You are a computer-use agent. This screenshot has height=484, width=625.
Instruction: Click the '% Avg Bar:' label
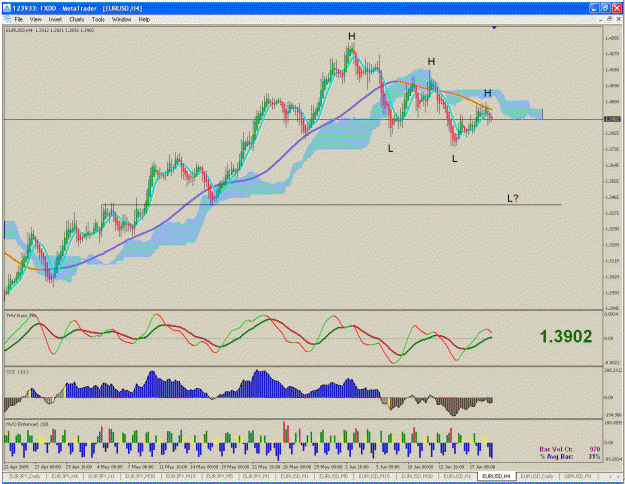pos(556,456)
